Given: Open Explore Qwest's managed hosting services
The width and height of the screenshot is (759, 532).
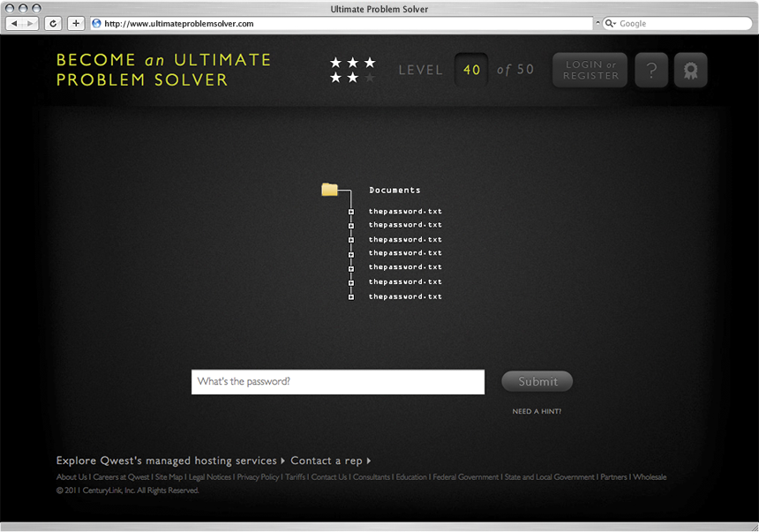Looking at the screenshot, I should 170,461.
